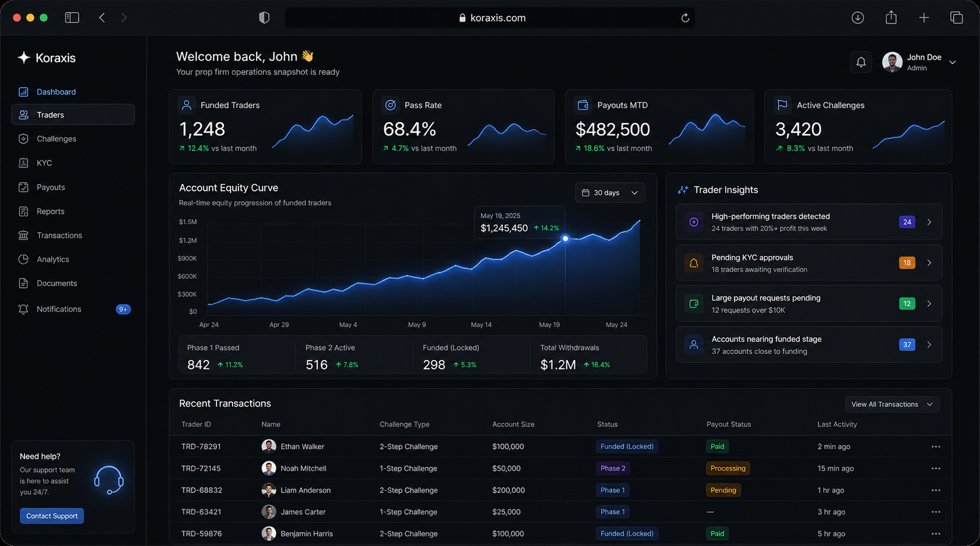Click the May 19 data point marker
980x546 pixels.
coord(565,239)
